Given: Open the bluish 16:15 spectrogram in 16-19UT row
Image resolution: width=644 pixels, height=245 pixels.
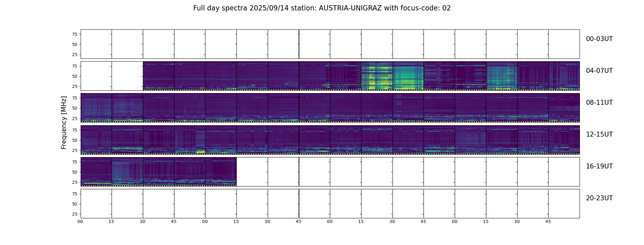Looking at the screenshot, I should tap(127, 171).
